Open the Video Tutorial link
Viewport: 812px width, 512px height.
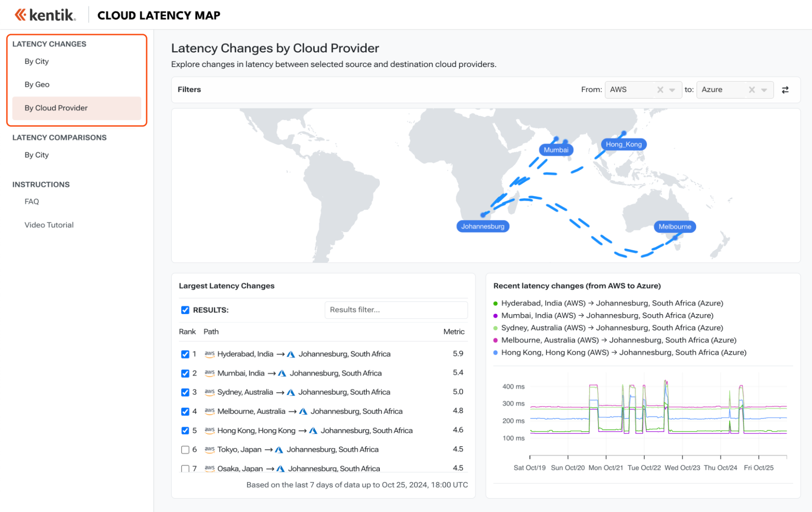pyautogui.click(x=49, y=225)
